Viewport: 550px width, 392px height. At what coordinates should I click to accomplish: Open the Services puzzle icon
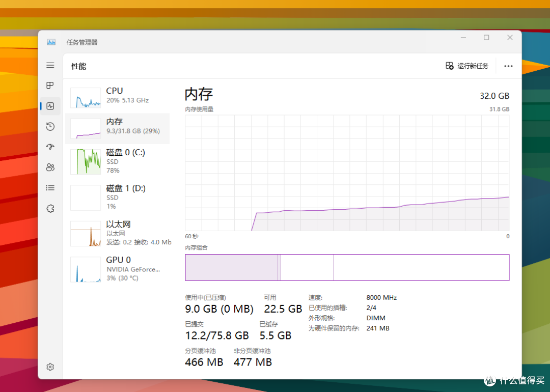[x=50, y=208]
